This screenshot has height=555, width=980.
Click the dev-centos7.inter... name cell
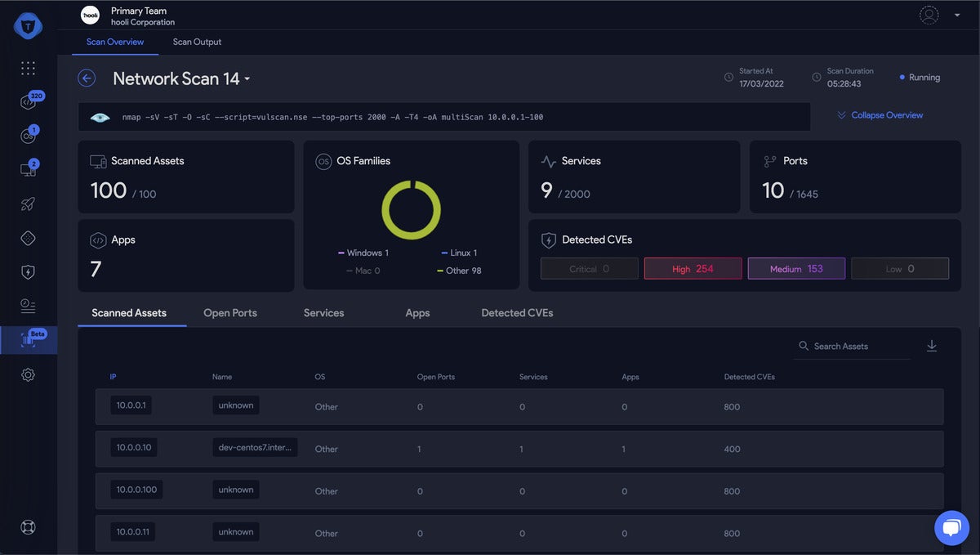point(255,447)
